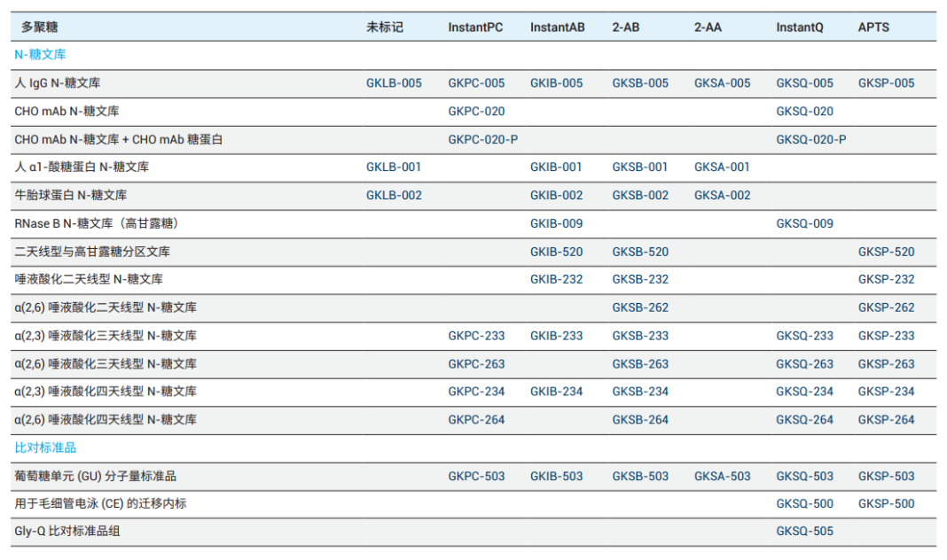Viewport: 947px width, 560px height.
Task: Click the GKIB-503 link
Action: [556, 477]
